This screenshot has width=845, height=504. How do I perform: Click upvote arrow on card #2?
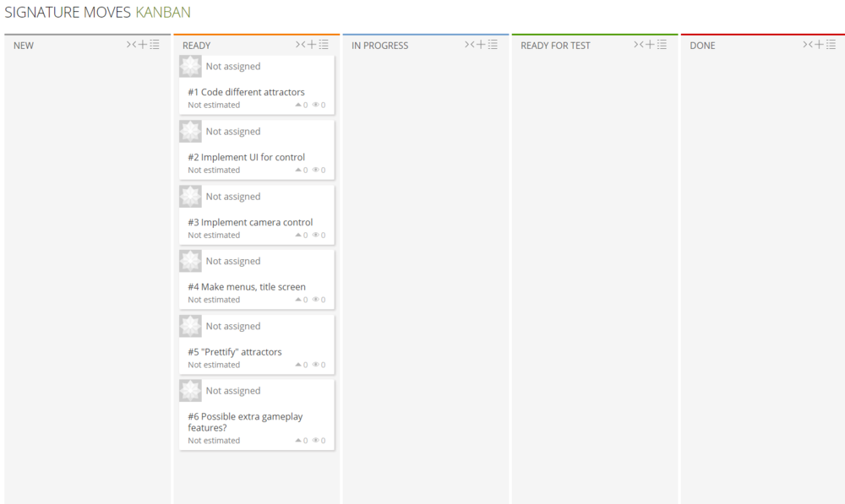[298, 171]
